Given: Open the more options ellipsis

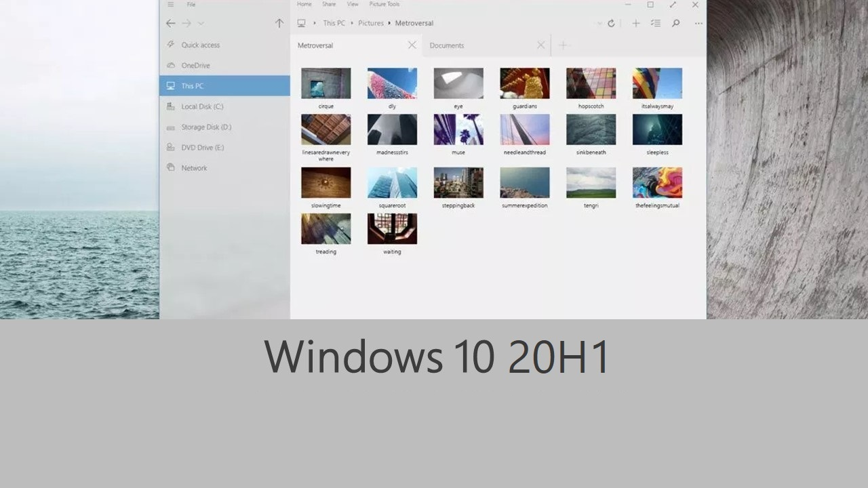Looking at the screenshot, I should 698,23.
